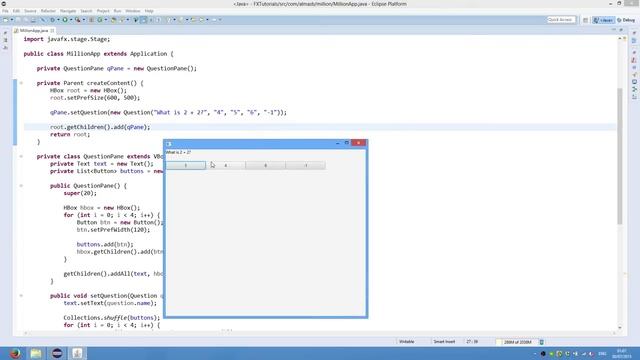
Task: Click the Forward navigation toolbar icon
Action: [x=214, y=20]
